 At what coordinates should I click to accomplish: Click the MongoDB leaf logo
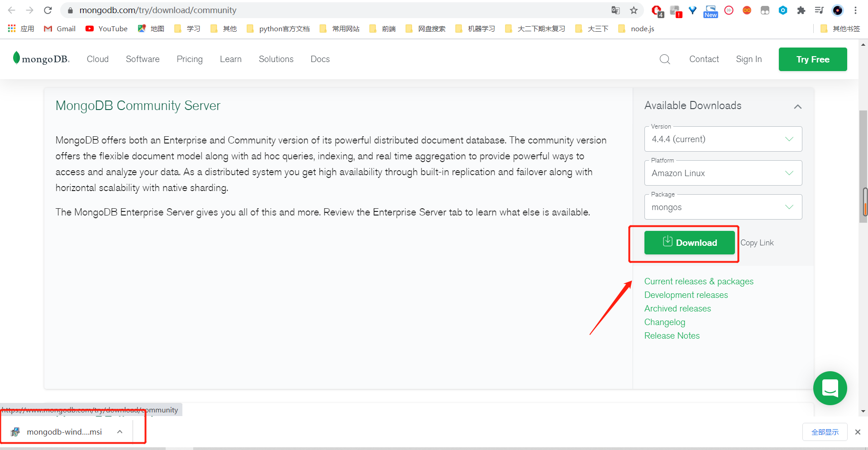click(41, 59)
